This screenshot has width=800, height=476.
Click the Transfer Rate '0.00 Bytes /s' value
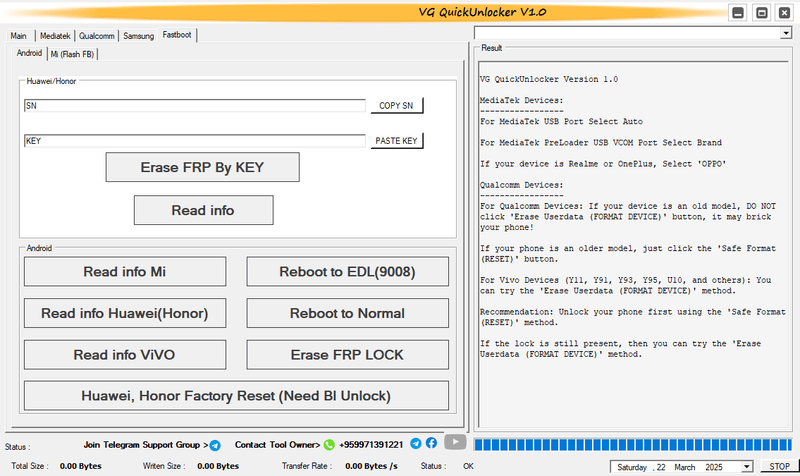pyautogui.click(x=371, y=466)
